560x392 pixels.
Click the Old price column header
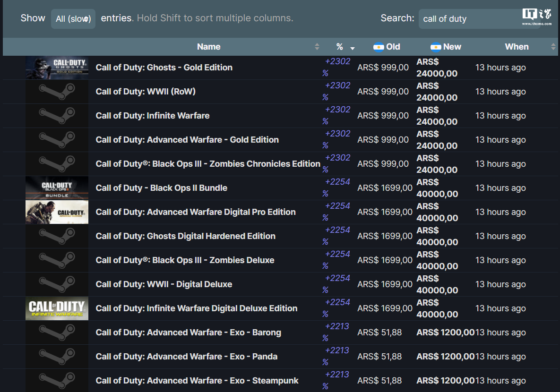pyautogui.click(x=393, y=47)
